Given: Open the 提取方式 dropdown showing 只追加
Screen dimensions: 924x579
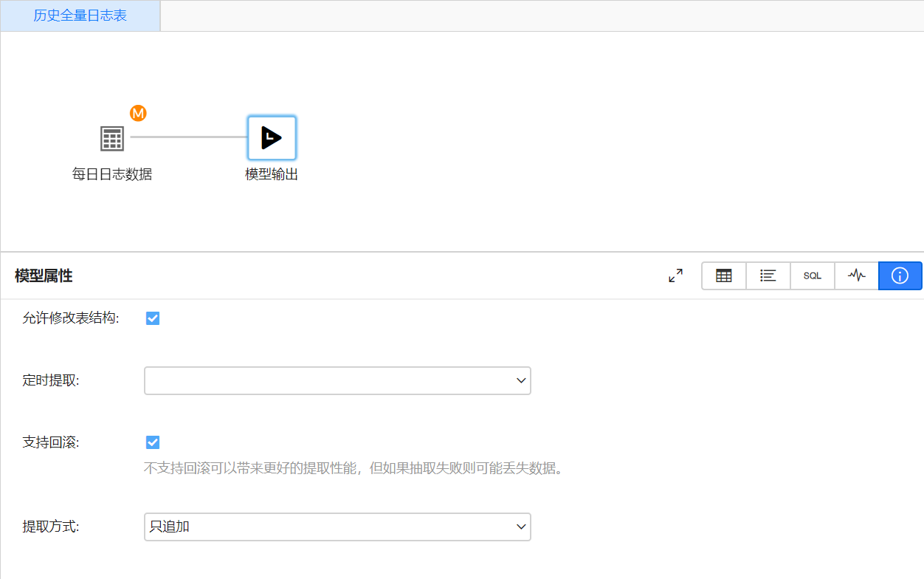Looking at the screenshot, I should [337, 527].
